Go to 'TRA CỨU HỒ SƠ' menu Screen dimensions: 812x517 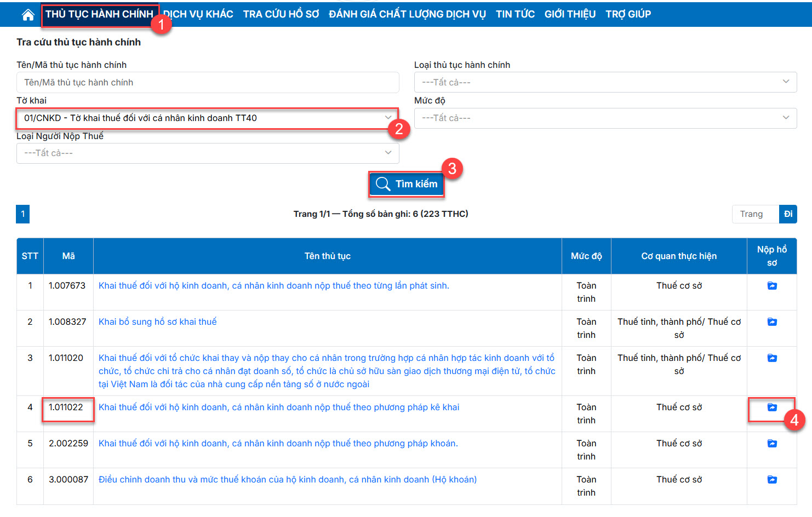281,14
